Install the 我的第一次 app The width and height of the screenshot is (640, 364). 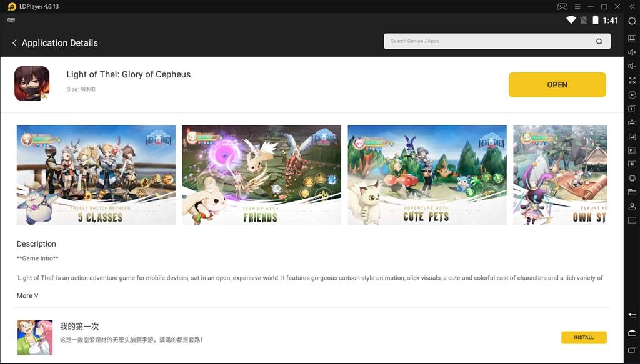[x=584, y=338]
